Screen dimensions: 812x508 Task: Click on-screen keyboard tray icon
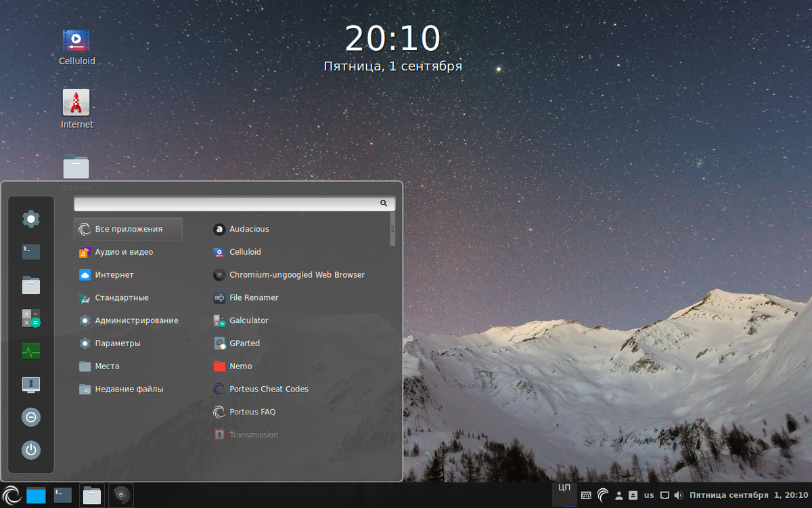click(x=586, y=495)
